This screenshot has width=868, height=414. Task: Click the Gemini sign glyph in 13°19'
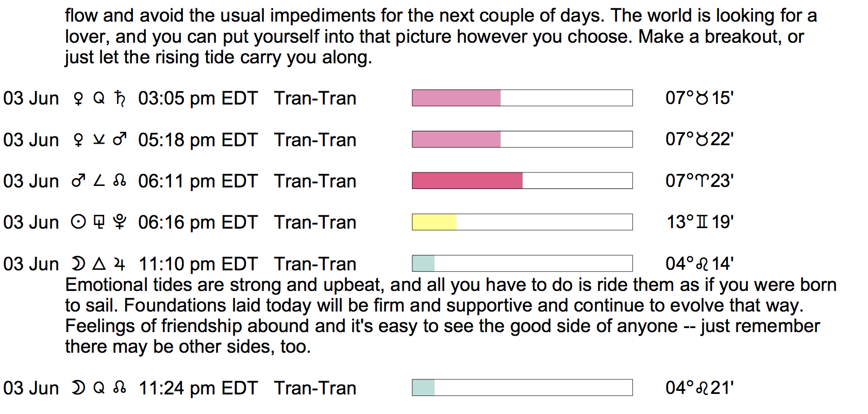point(702,222)
